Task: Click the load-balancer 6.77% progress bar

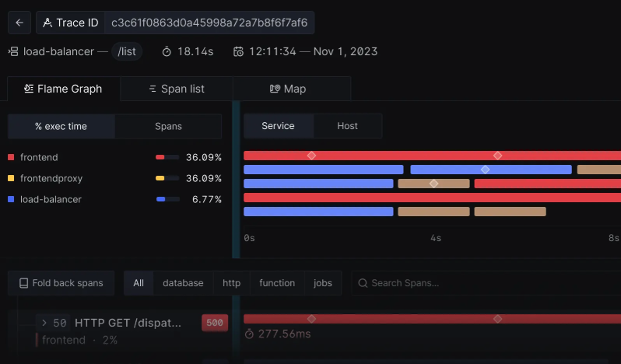Action: click(x=168, y=199)
